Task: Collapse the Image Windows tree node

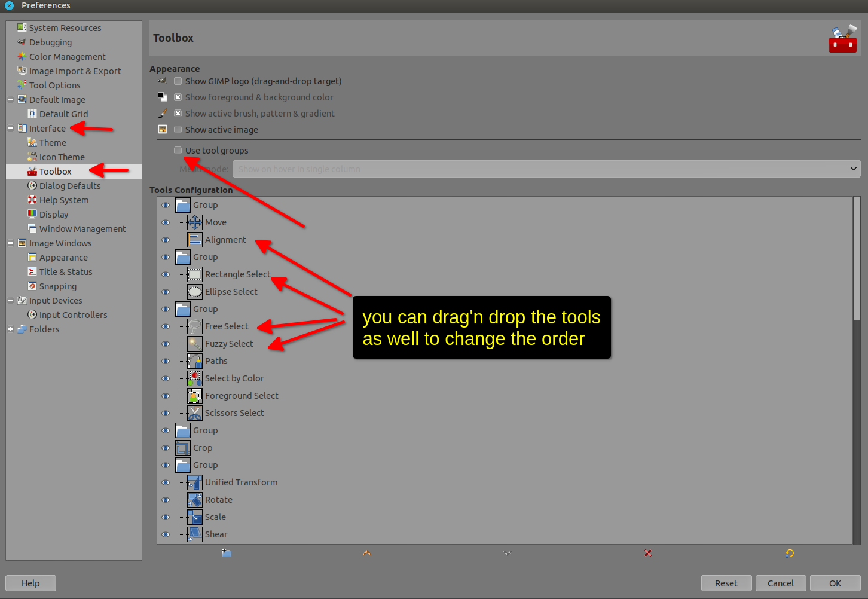Action: point(10,243)
